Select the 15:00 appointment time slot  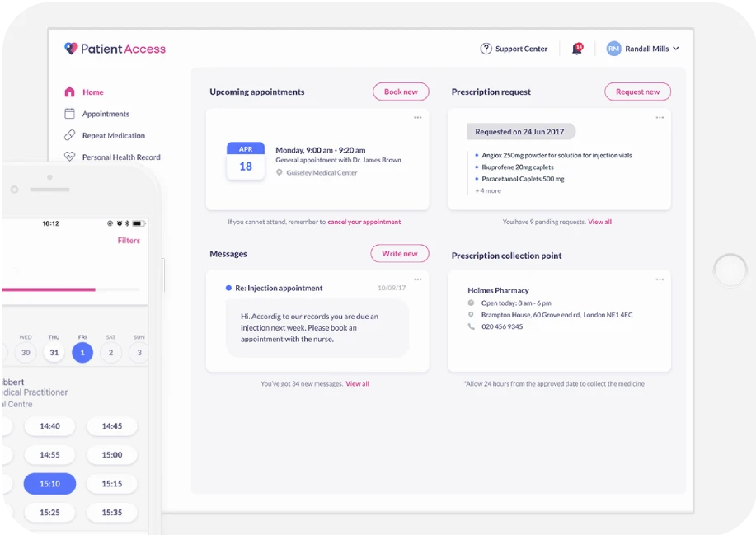[x=112, y=455]
